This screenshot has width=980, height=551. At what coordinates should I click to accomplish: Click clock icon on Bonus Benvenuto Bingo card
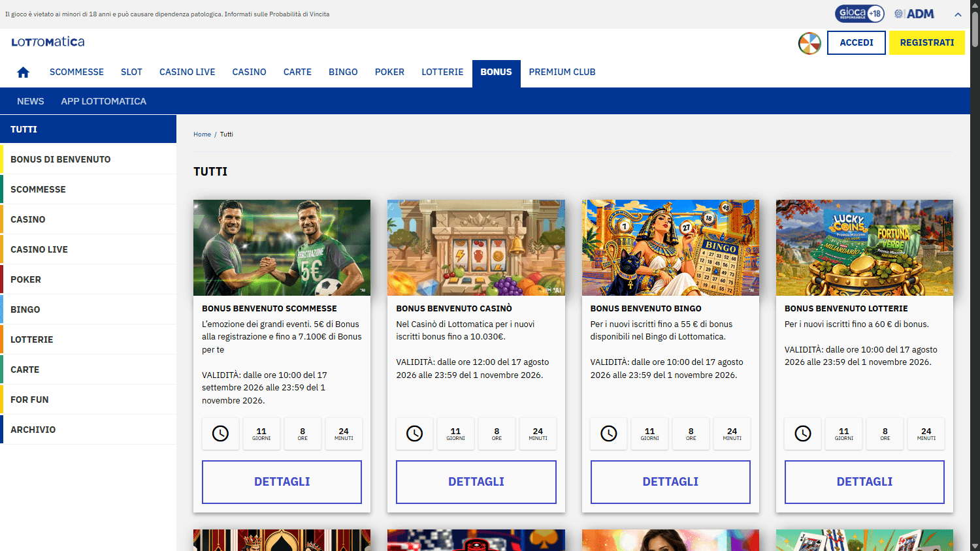pos(609,433)
